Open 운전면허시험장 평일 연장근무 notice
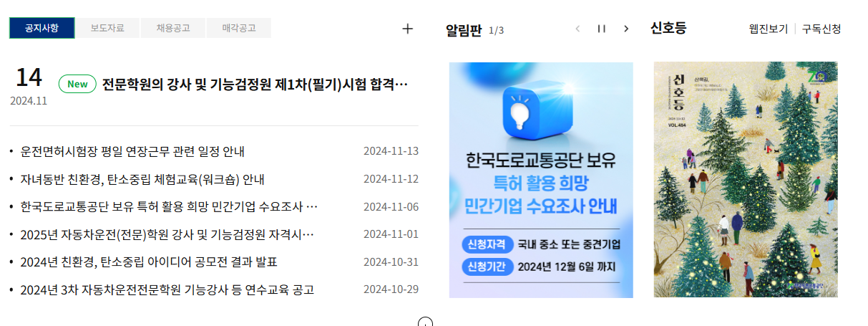This screenshot has height=326, width=868. 133,151
